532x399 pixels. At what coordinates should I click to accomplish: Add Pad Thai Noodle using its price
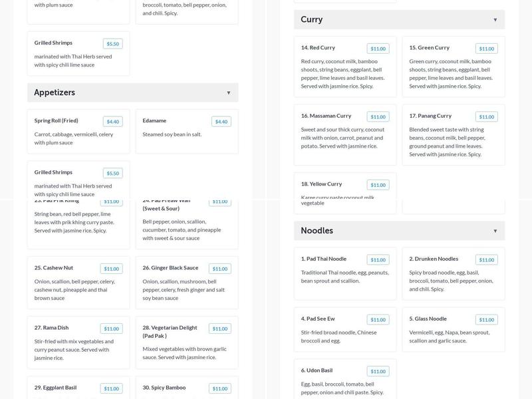(378, 260)
